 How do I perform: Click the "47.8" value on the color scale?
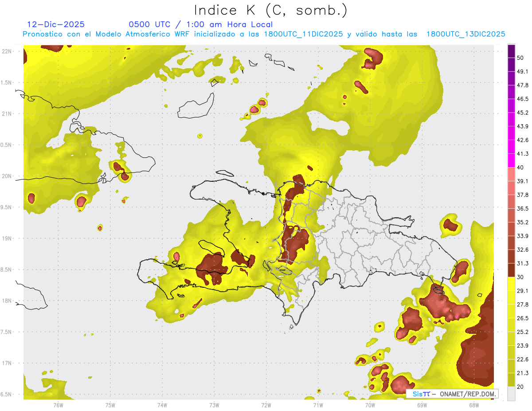[523, 85]
